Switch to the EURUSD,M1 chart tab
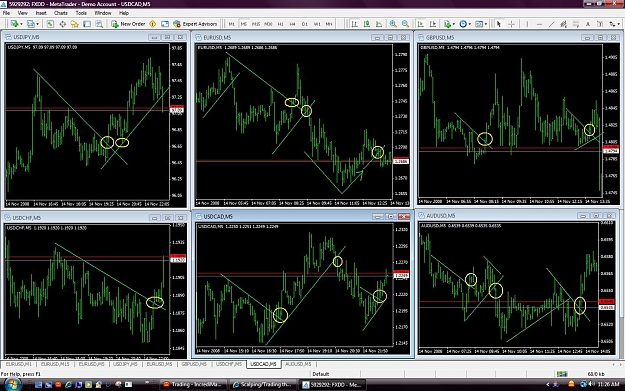Viewport: 625px width, 391px height. point(18,364)
